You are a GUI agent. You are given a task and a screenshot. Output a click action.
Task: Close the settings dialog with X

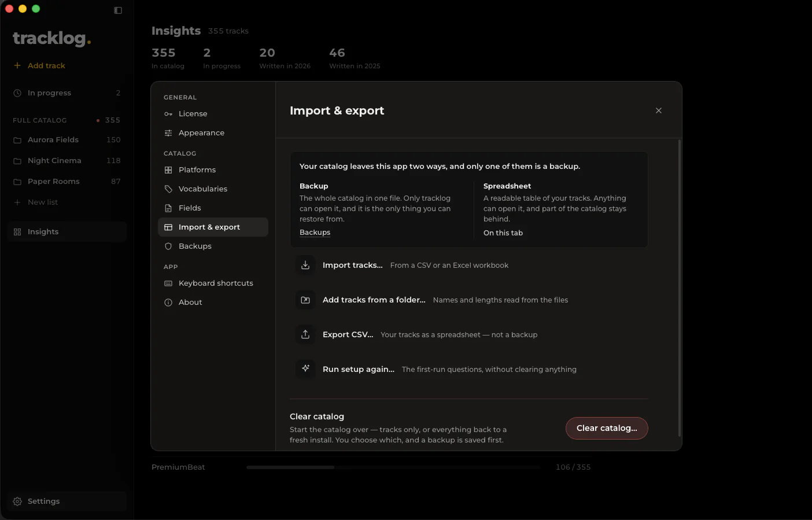[x=659, y=110]
